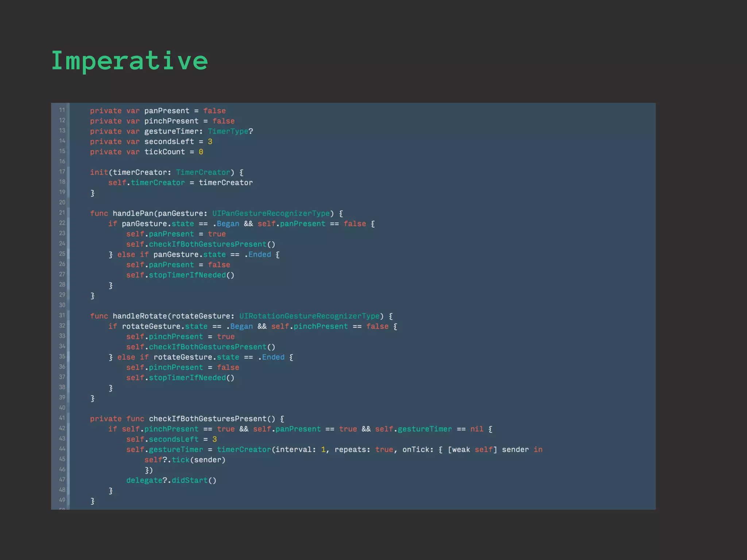Click 'timerCreator(interval: 1' call

pos(271,450)
